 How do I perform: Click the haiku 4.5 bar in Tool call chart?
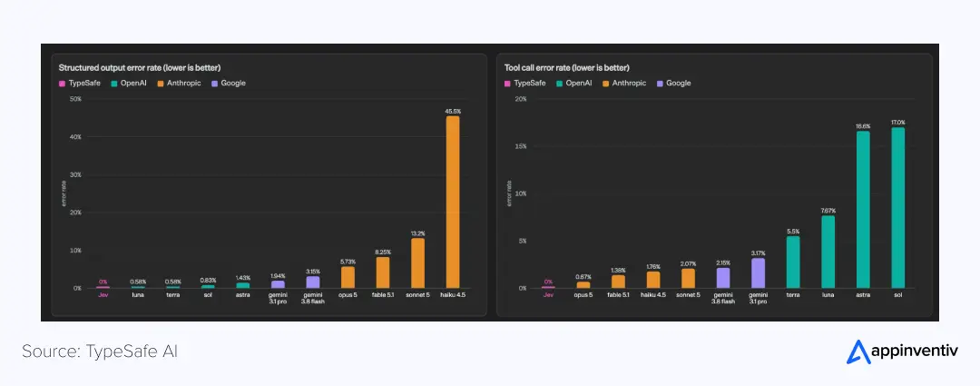pyautogui.click(x=653, y=281)
